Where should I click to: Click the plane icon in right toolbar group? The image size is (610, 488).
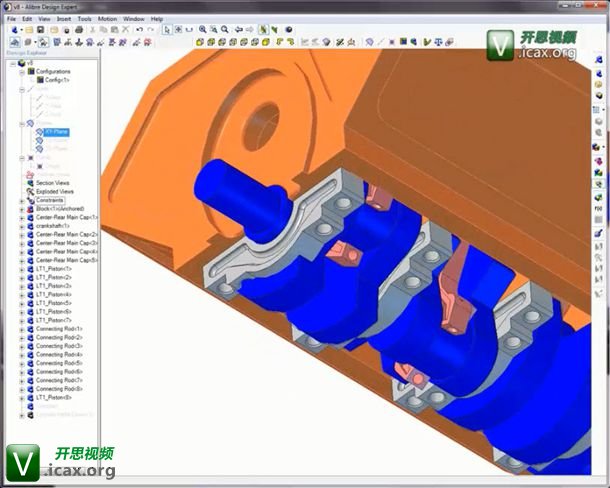(x=369, y=42)
